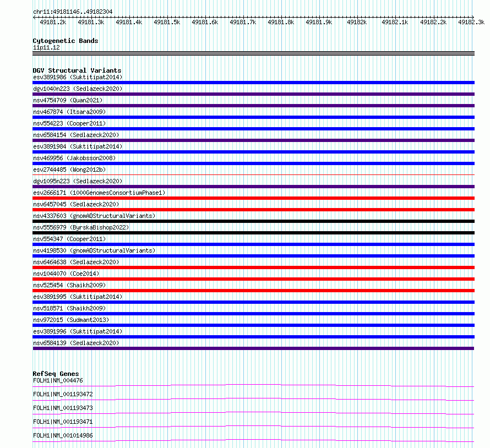Click FOLH1|NM_001193471 transcript label
Screen dimensions: 490x448
click(63, 422)
